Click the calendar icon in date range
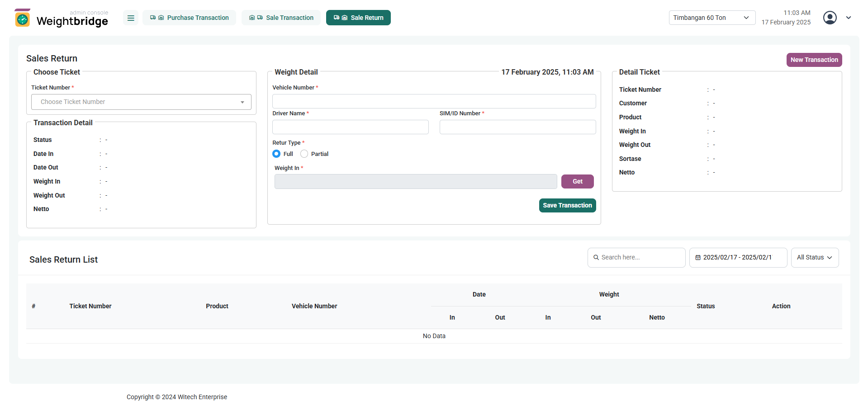 click(x=698, y=258)
